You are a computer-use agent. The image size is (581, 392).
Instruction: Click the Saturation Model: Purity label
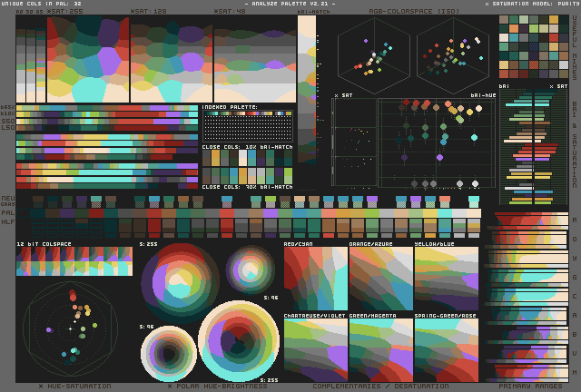pos(532,4)
